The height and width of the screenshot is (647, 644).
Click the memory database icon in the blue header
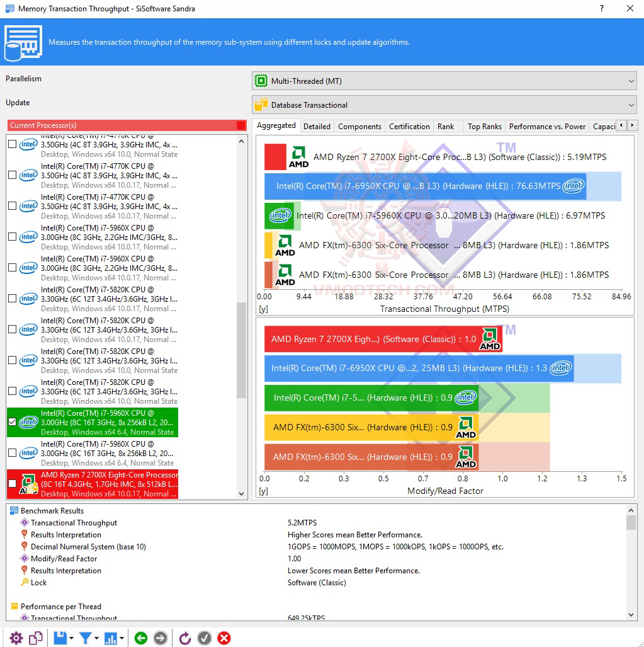click(23, 42)
